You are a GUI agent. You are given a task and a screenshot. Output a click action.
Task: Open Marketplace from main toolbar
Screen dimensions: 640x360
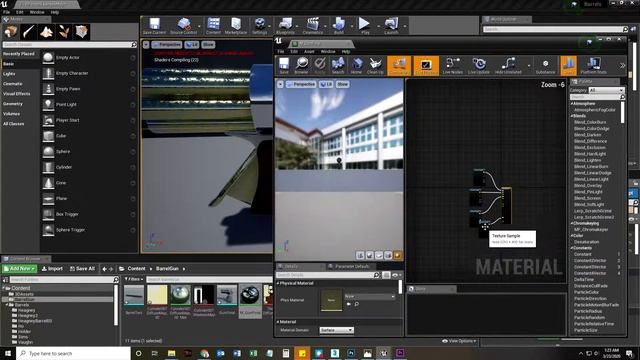pyautogui.click(x=236, y=26)
